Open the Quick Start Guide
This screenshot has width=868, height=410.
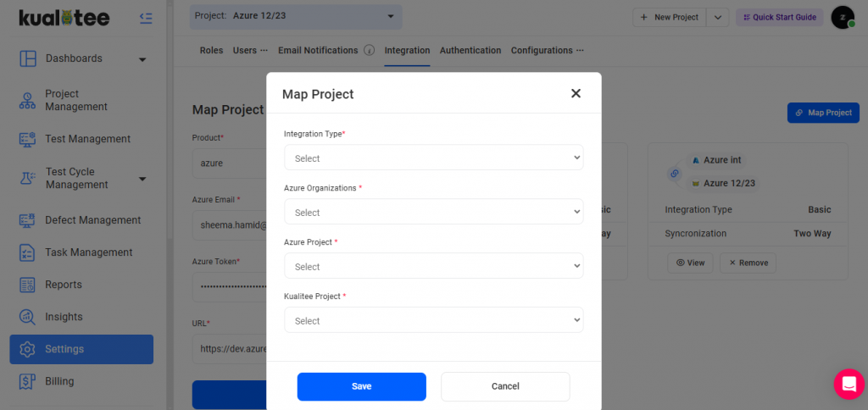[x=780, y=18]
